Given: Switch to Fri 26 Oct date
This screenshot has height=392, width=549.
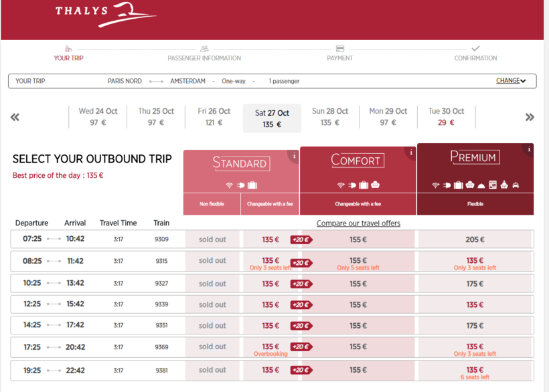Looking at the screenshot, I should tap(214, 117).
